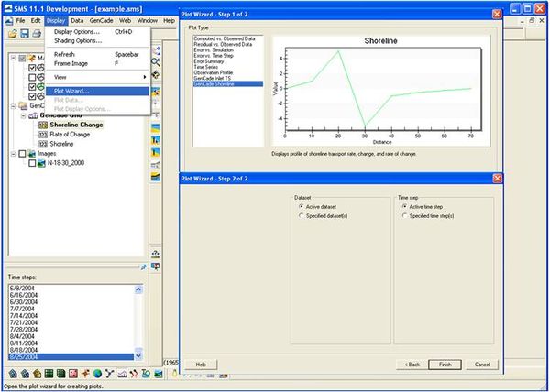Collapse the GenCade Grid tree node
The width and height of the screenshot is (550, 392).
[x=23, y=115]
